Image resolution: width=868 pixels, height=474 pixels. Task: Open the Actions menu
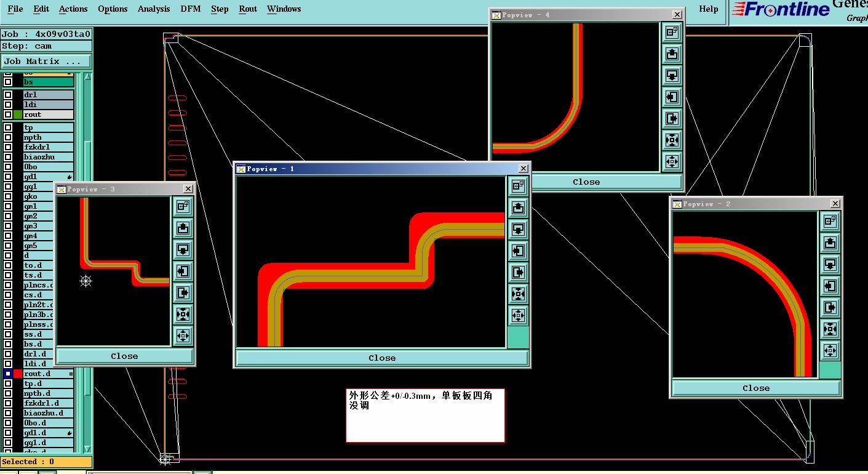tap(73, 9)
